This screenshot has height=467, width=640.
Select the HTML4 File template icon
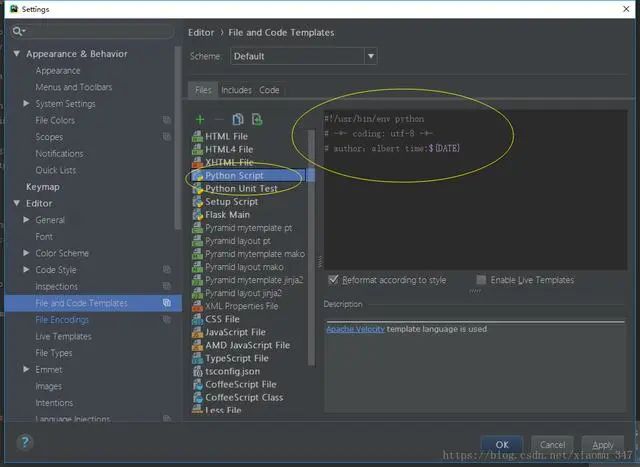[198, 149]
